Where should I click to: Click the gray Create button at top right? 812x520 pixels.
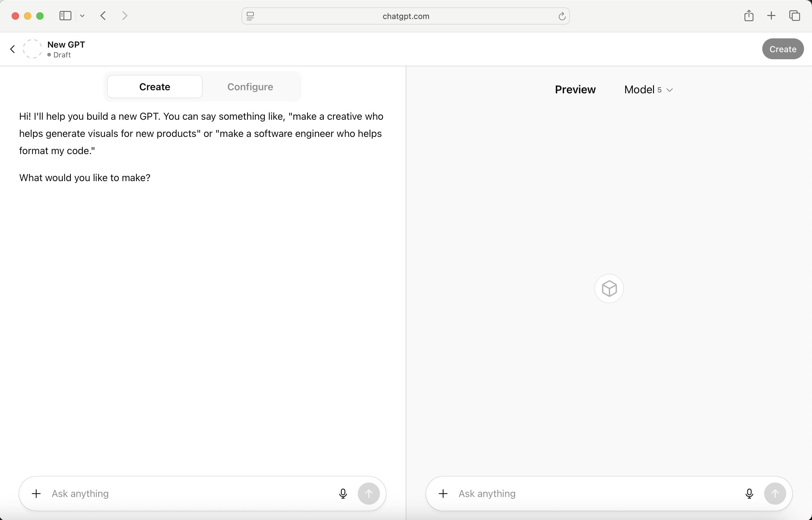coord(783,49)
